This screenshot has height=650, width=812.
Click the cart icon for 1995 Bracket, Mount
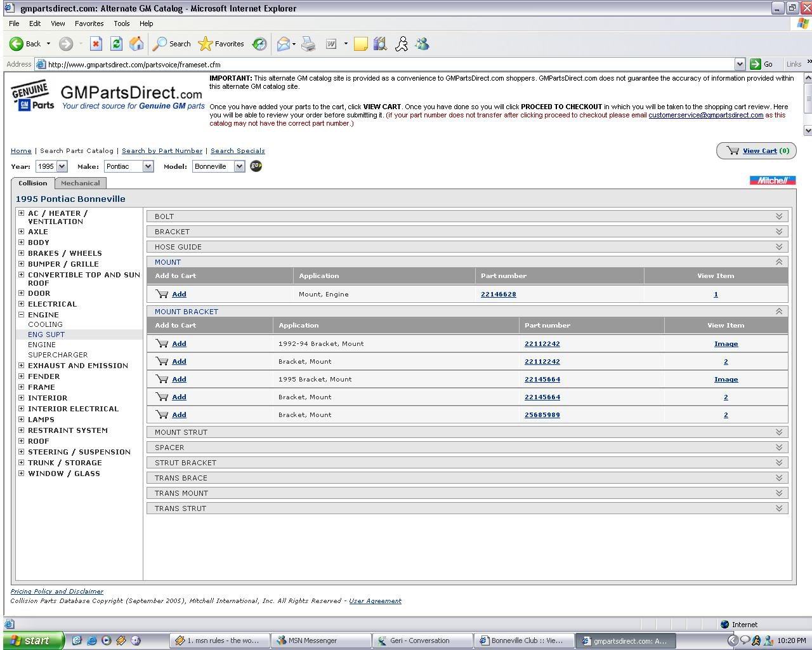point(162,379)
